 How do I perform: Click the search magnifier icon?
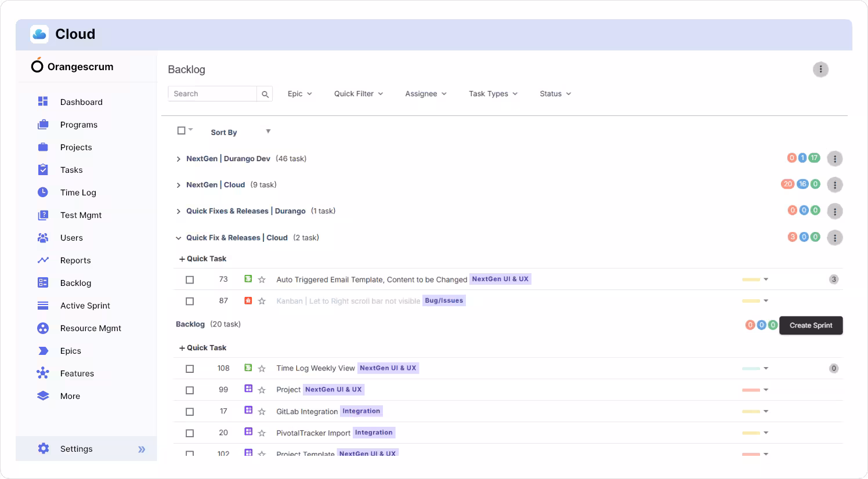(265, 94)
